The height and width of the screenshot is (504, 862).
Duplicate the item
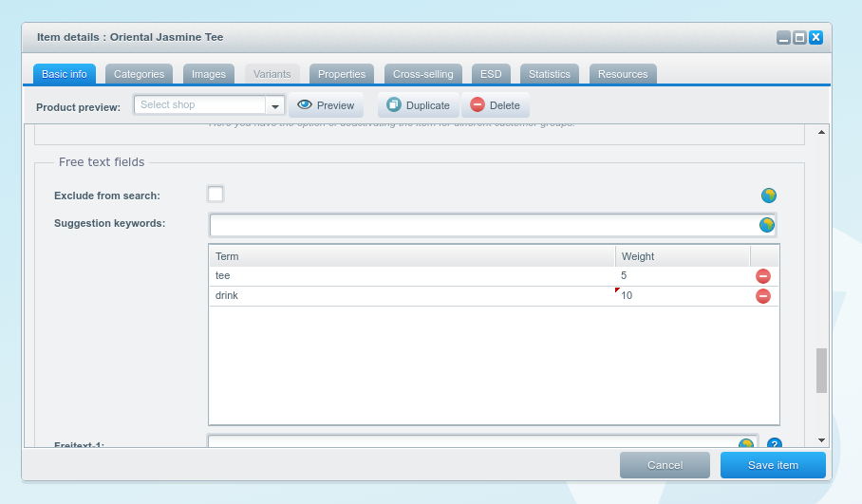click(418, 105)
